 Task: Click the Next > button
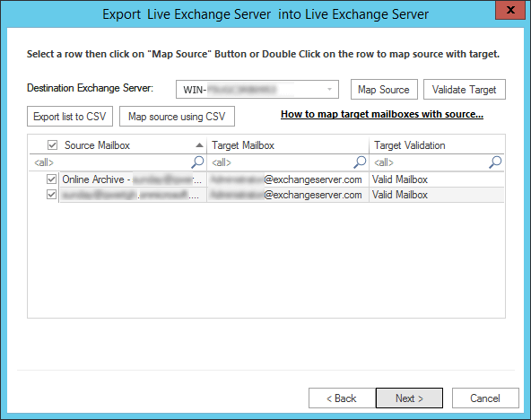tap(409, 398)
